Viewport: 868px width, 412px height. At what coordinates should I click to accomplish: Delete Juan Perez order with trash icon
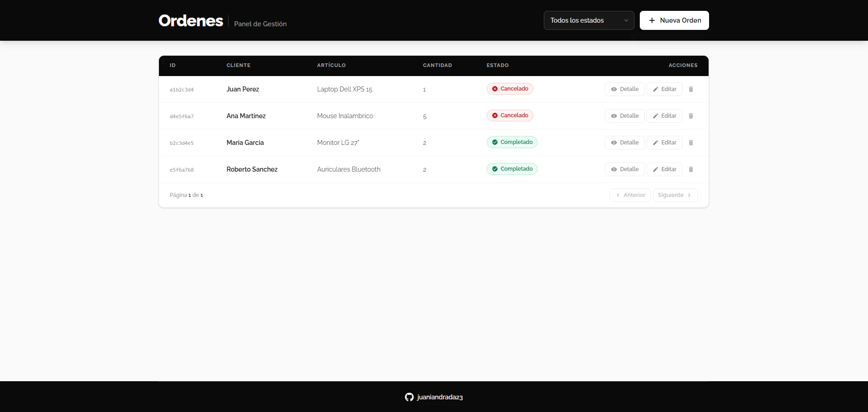click(x=691, y=89)
